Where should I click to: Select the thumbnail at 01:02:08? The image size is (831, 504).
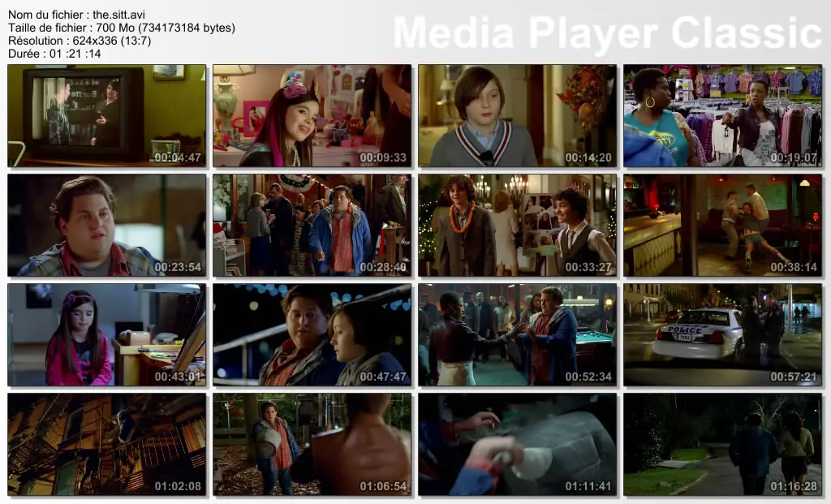(106, 444)
